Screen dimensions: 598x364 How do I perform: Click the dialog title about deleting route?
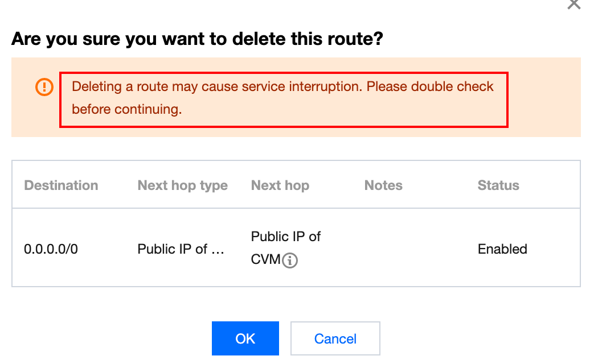pos(197,39)
